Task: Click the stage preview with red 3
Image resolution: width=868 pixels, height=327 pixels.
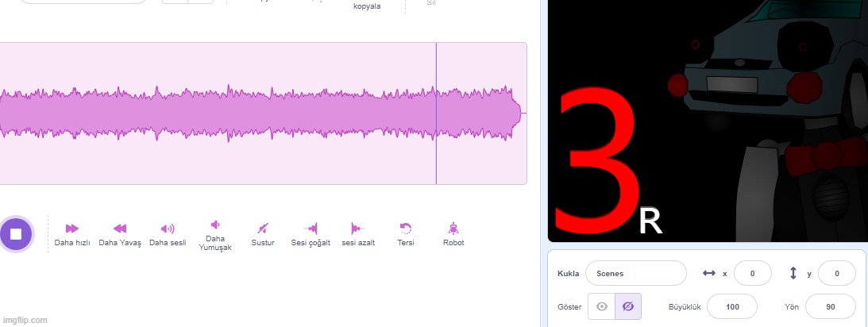Action: (x=708, y=121)
